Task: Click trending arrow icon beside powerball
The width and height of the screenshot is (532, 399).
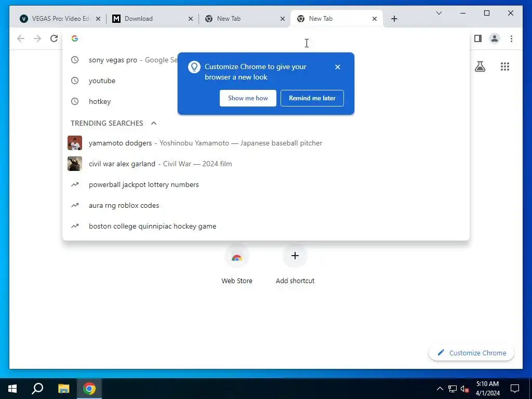Action: 75,184
